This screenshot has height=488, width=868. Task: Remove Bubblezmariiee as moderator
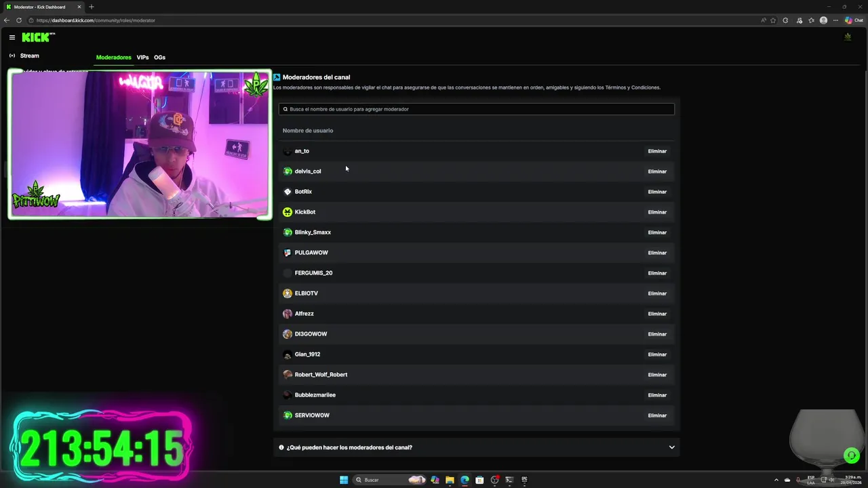pos(657,395)
